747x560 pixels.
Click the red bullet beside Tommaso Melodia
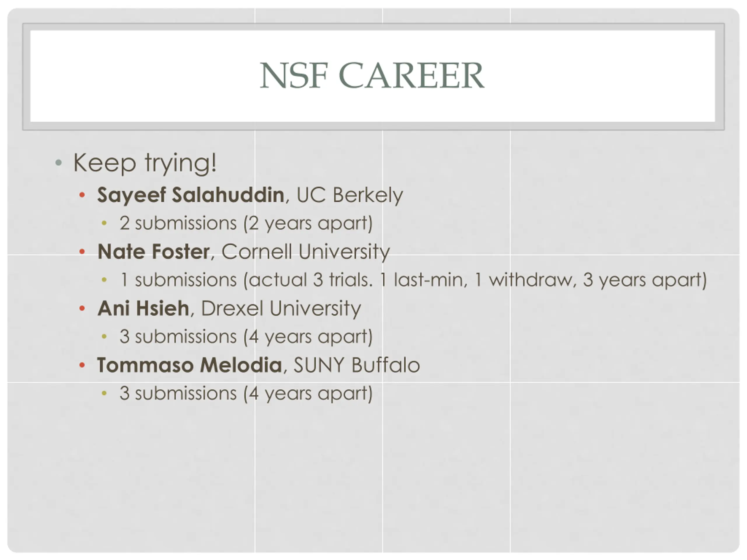[82, 365]
